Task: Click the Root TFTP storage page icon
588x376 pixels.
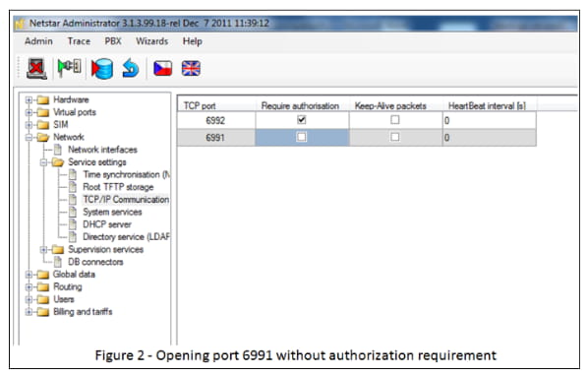Action: point(73,187)
